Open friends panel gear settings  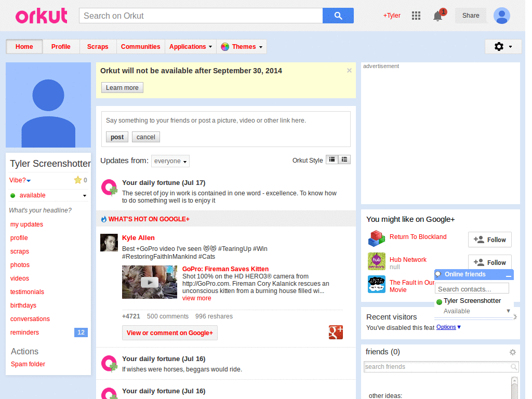[x=513, y=352]
